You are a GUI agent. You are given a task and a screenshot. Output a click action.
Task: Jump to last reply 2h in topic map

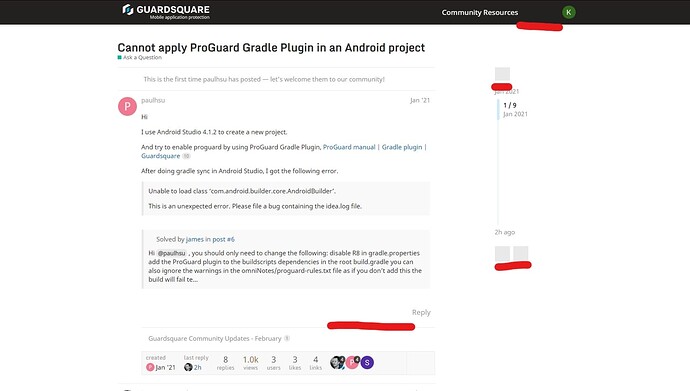point(198,367)
